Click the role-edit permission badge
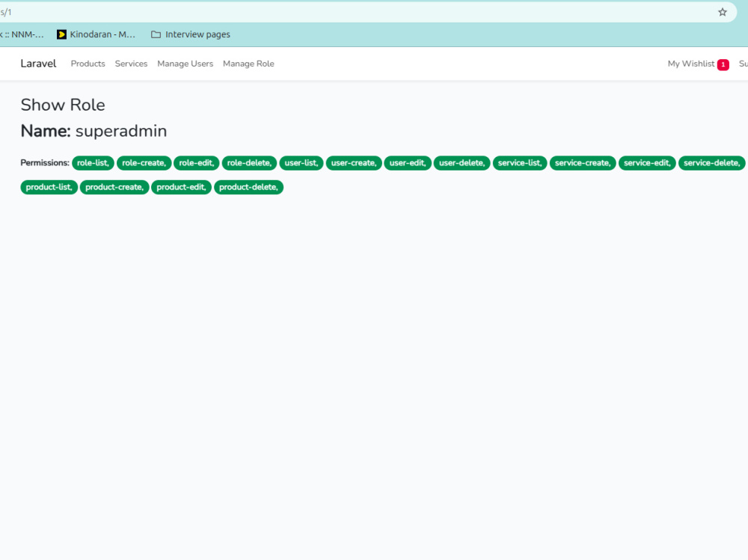The image size is (748, 560). click(197, 163)
